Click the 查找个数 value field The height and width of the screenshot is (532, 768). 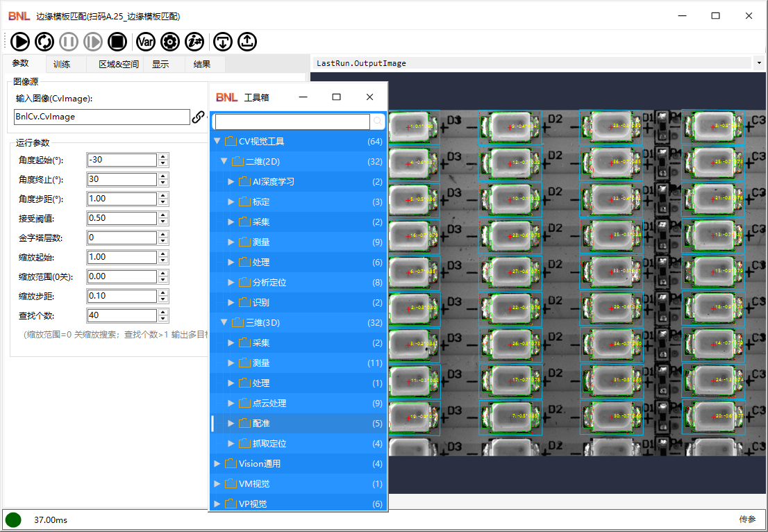coord(122,315)
